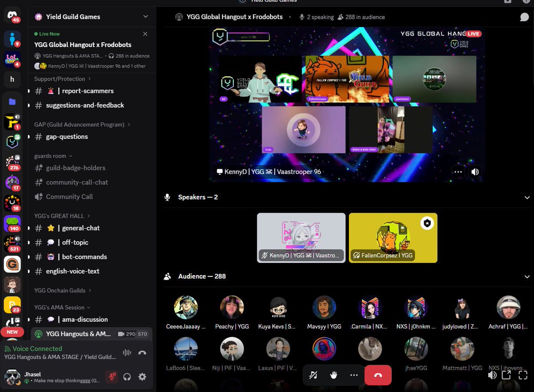The width and height of the screenshot is (534, 392).
Task: Open Discord direct messages home icon
Action: click(12, 15)
